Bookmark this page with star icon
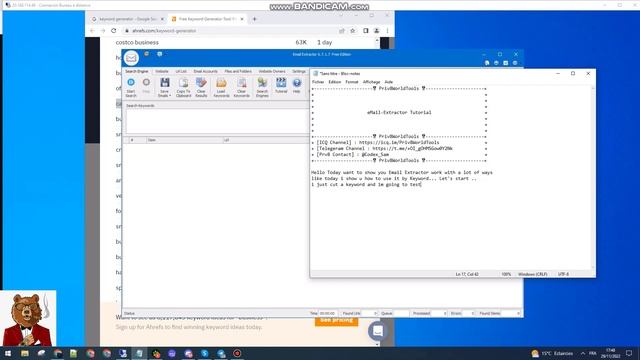Viewport: 640px width, 360px height. coord(353,31)
